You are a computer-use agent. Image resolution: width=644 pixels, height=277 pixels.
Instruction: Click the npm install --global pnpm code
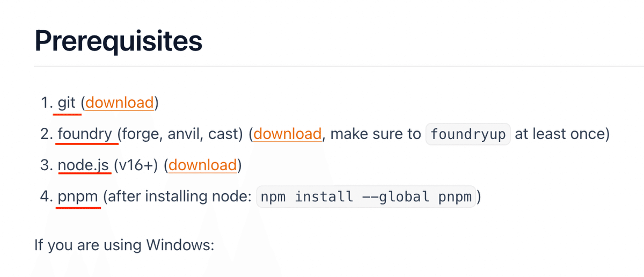tap(365, 197)
